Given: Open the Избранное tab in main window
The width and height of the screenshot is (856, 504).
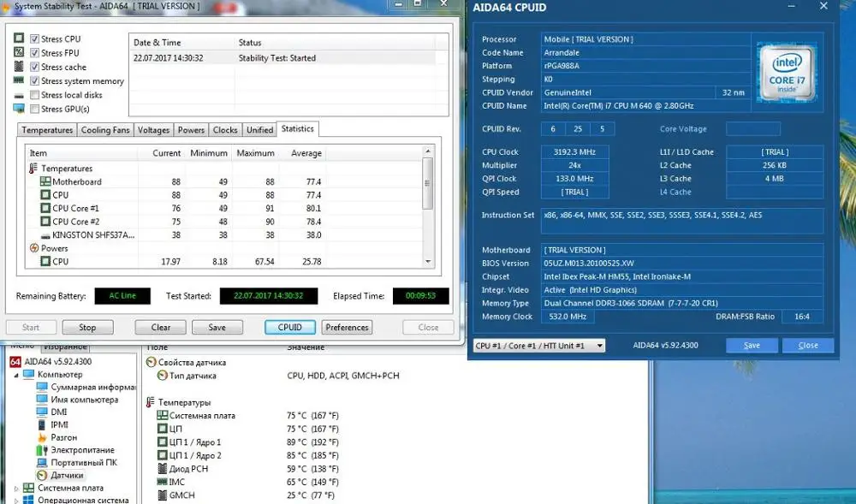Looking at the screenshot, I should click(66, 347).
